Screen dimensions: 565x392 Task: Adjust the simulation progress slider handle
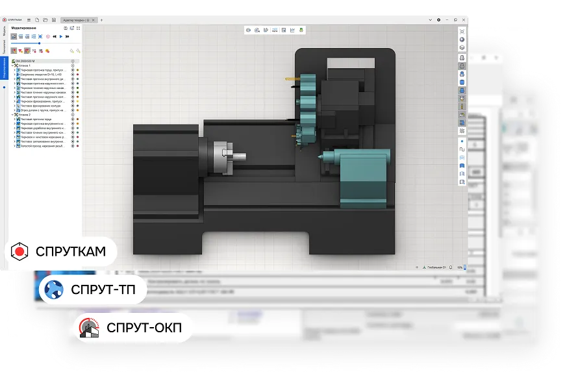pyautogui.click(x=39, y=43)
